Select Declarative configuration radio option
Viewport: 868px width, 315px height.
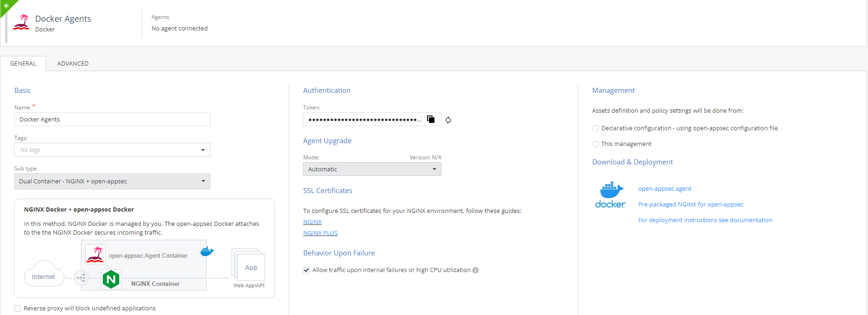595,128
